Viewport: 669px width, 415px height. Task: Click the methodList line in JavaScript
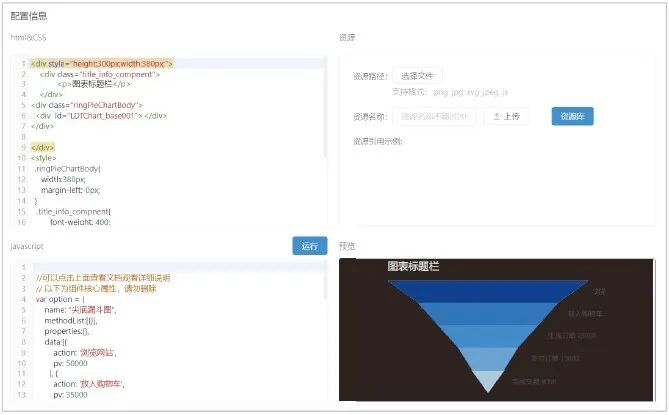tap(70, 321)
